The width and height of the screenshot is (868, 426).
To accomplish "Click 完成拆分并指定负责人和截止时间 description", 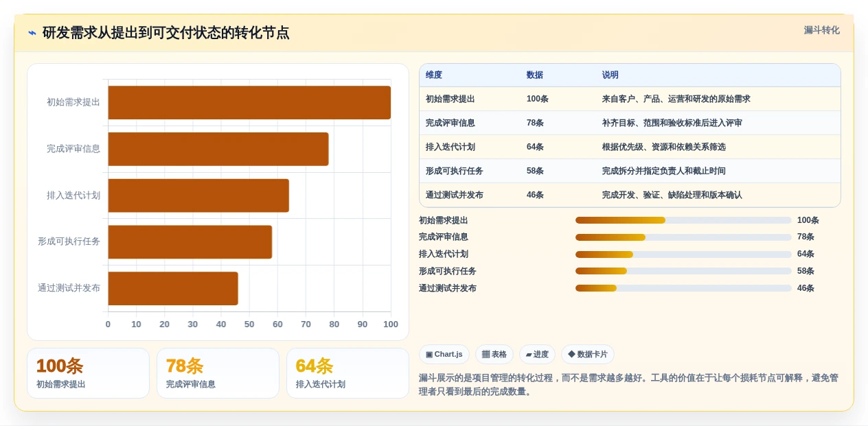I will (x=664, y=171).
